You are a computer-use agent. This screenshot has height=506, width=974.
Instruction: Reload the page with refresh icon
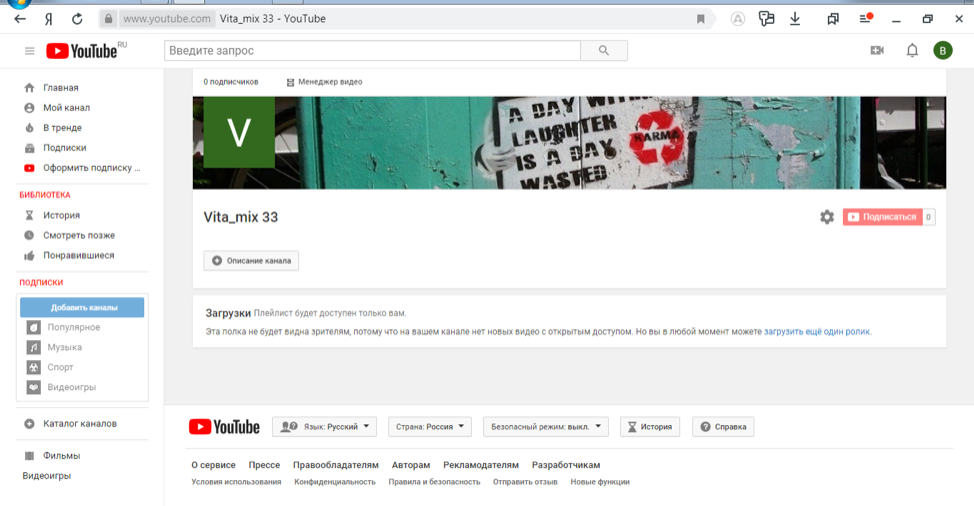click(78, 19)
